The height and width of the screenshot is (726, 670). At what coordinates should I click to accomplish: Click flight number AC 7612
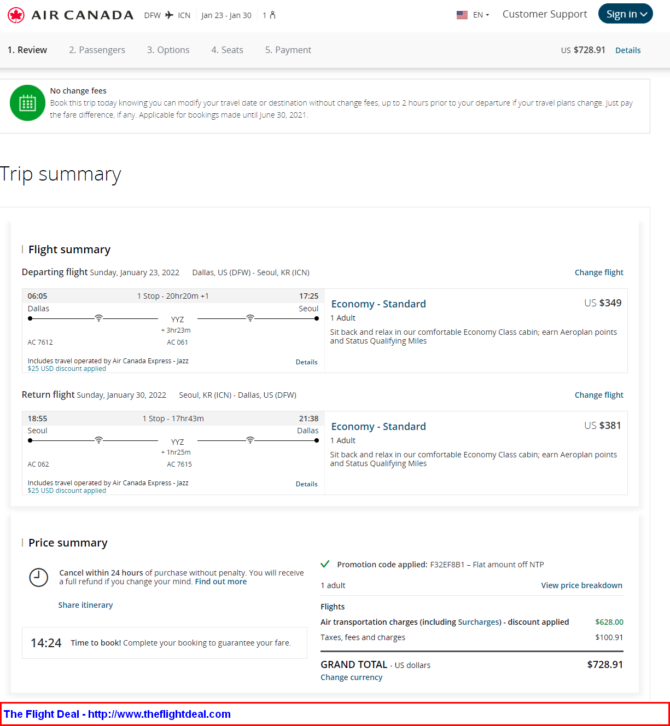click(x=40, y=342)
